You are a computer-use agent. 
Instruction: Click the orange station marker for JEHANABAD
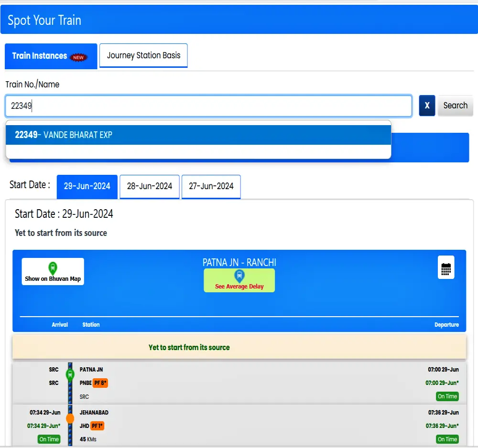(70, 418)
